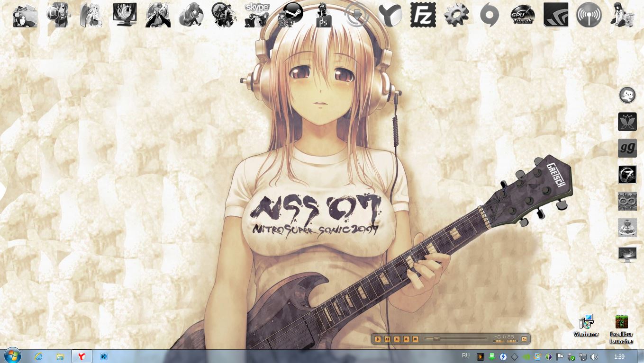This screenshot has width=644, height=363.
Task: Open the infinity symbol icon in right dock
Action: [627, 201]
